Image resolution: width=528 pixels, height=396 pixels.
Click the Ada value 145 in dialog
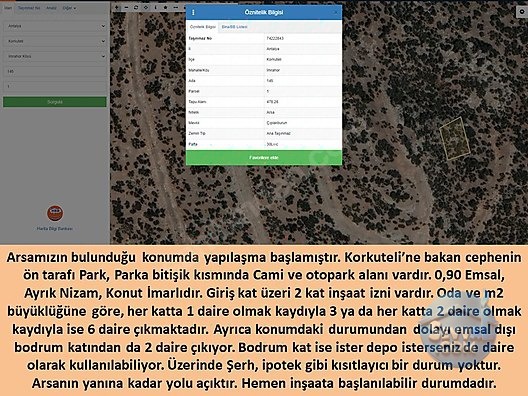tap(269, 81)
